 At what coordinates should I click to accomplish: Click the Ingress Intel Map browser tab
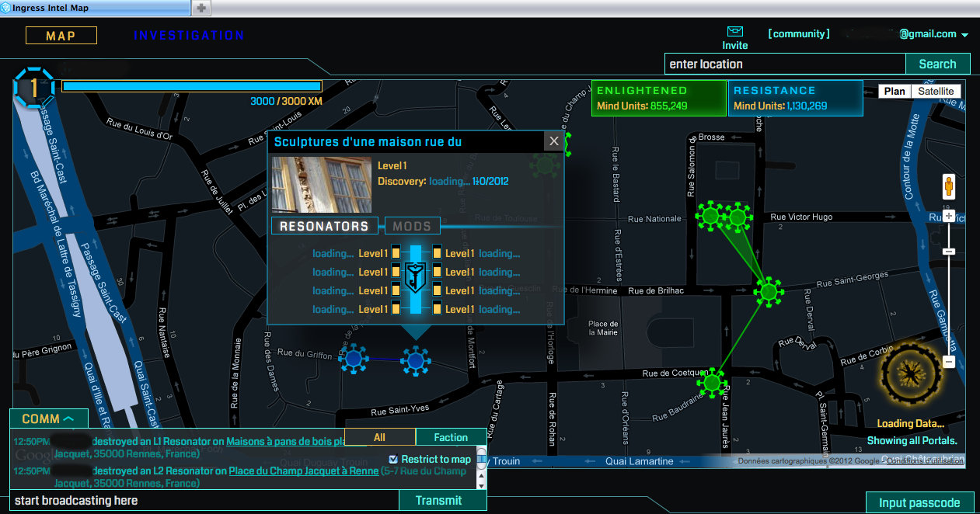tap(95, 8)
